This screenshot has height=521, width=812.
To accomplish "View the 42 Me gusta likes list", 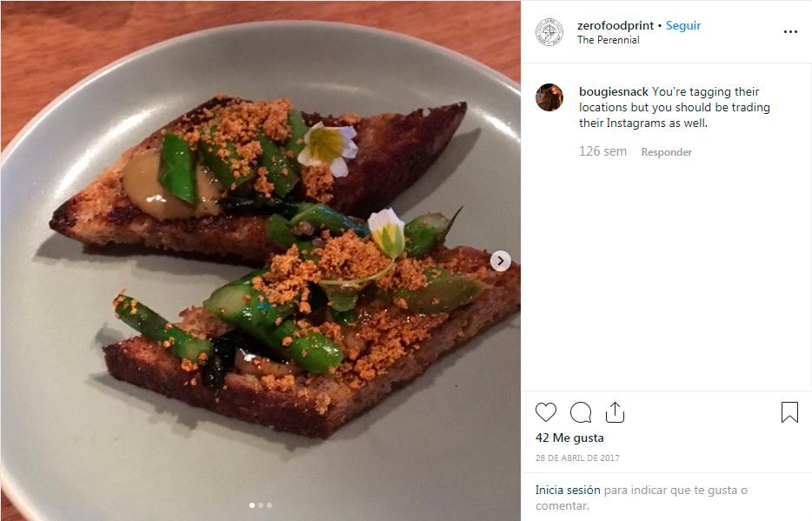I will [569, 438].
